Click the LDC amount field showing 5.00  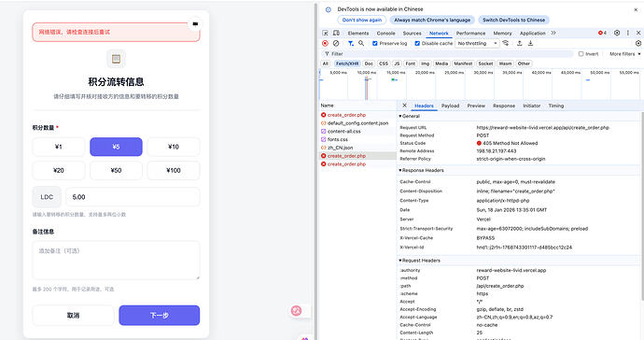coord(133,197)
